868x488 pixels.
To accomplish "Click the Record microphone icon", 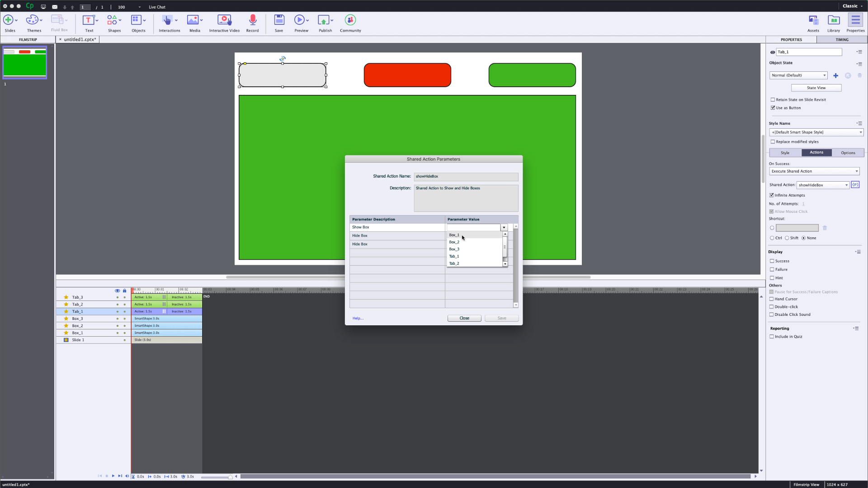I will click(x=252, y=20).
